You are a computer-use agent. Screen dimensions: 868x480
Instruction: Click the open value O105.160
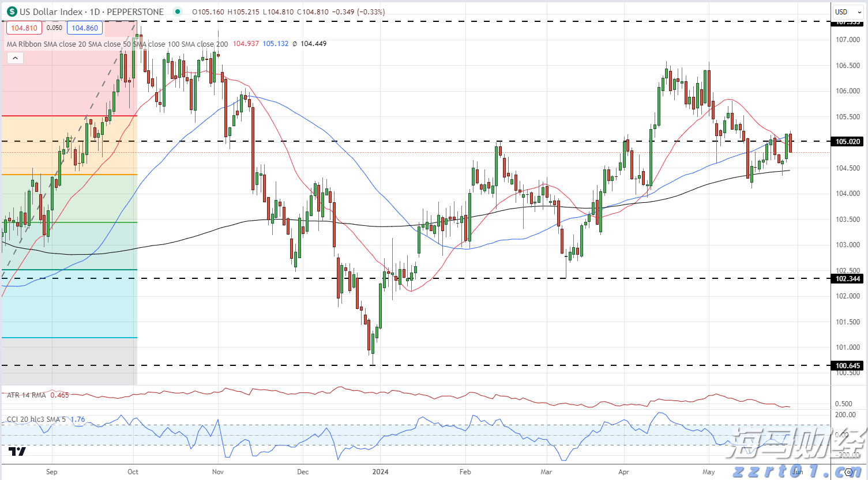pos(208,12)
